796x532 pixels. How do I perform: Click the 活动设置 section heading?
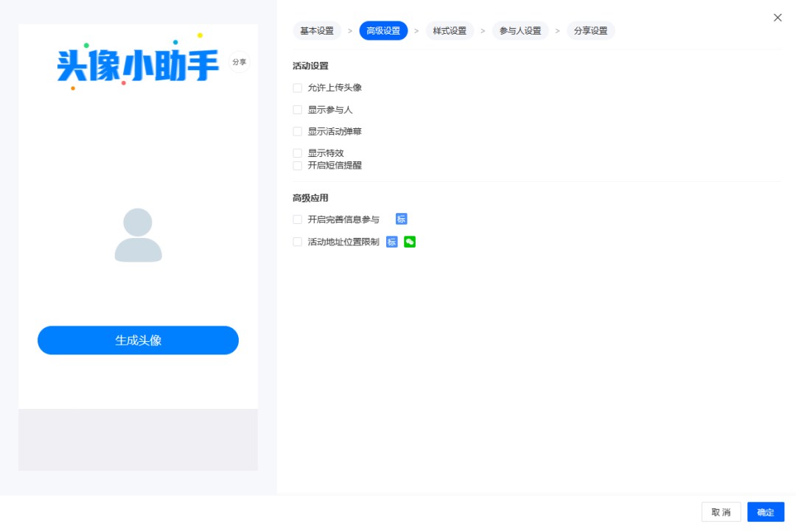tap(310, 66)
